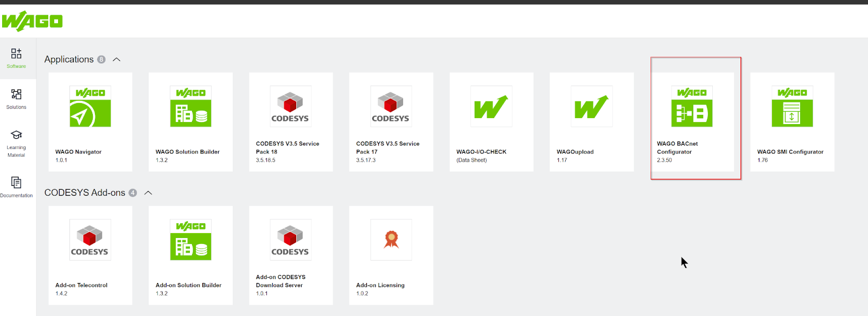Viewport: 868px width, 316px height.
Task: Click the CODESYS Add-ons section heading
Action: [85, 193]
